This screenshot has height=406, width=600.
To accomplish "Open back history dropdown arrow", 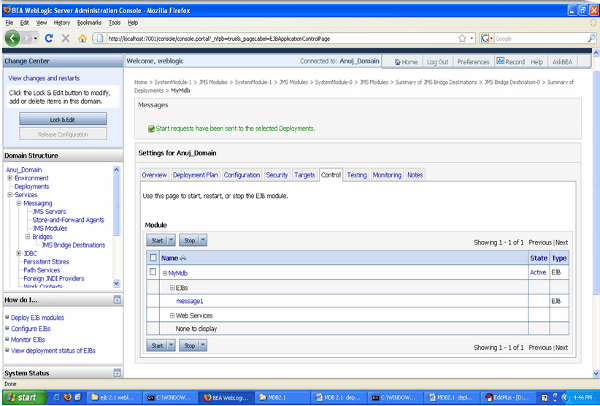I will coord(35,38).
